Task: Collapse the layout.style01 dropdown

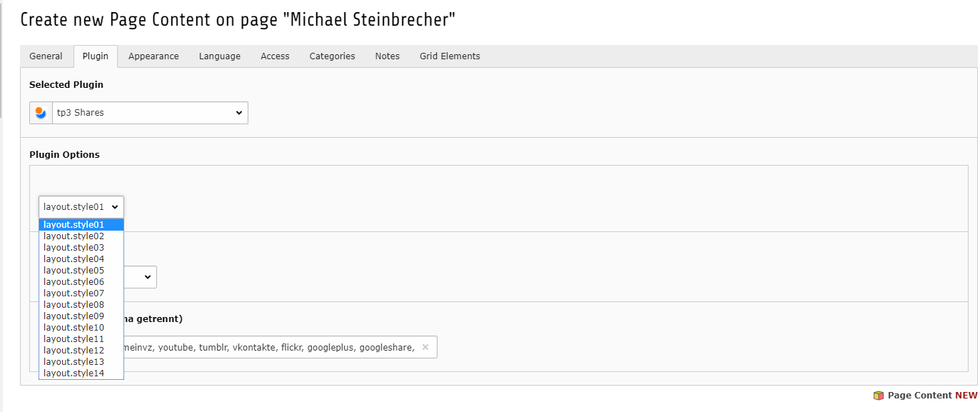Action: click(x=81, y=207)
